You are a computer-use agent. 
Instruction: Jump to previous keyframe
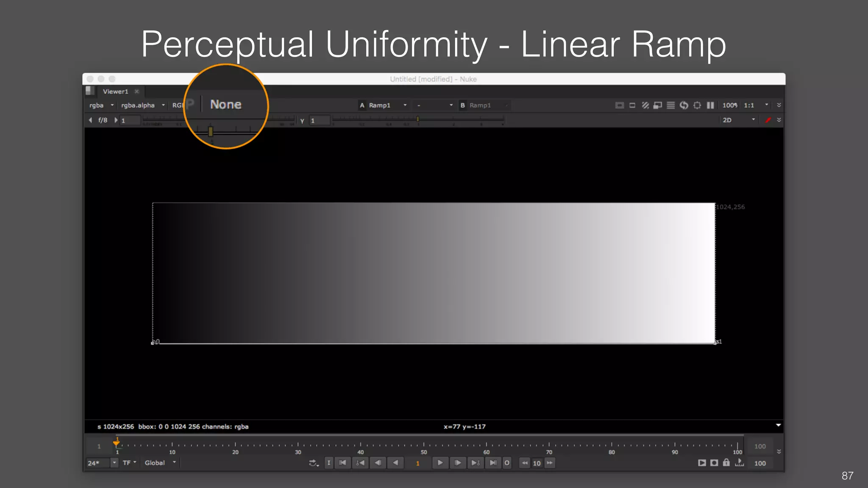click(360, 463)
